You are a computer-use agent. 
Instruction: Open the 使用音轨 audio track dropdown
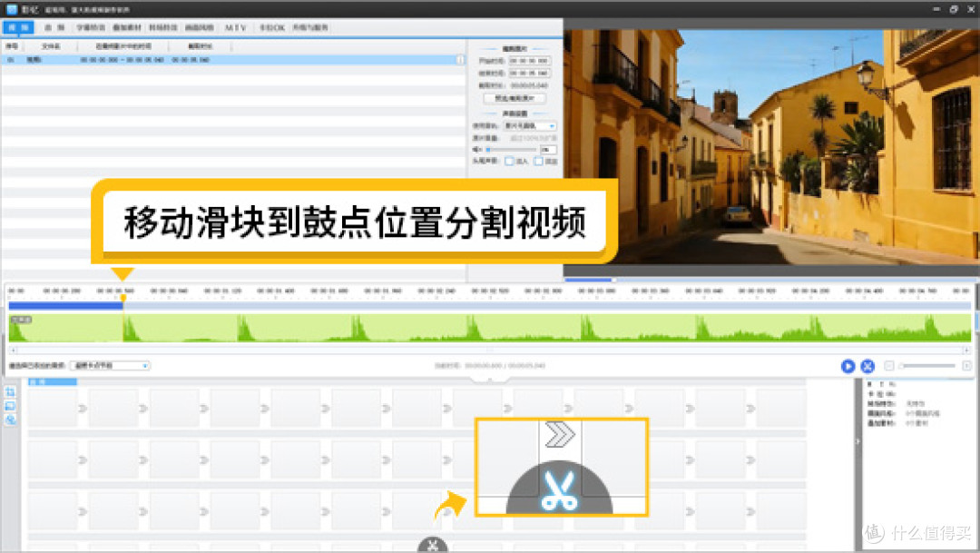pos(530,125)
